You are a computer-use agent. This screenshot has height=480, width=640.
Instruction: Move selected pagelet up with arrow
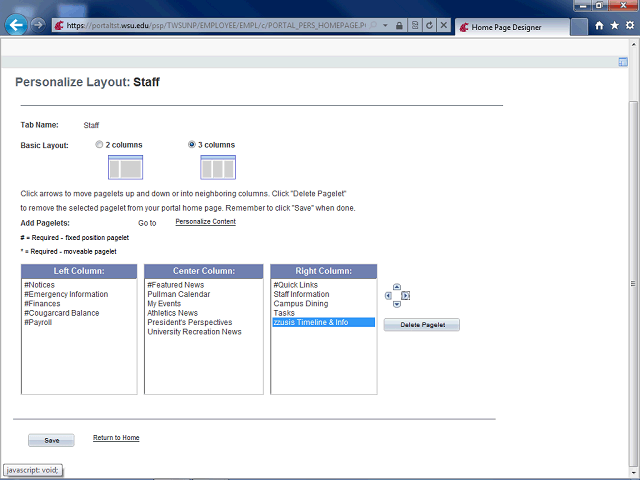click(397, 287)
